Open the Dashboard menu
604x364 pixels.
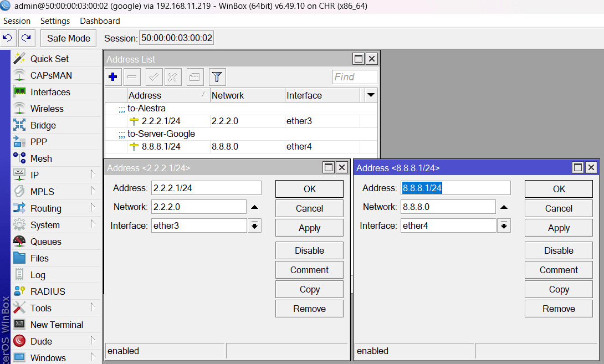(100, 21)
